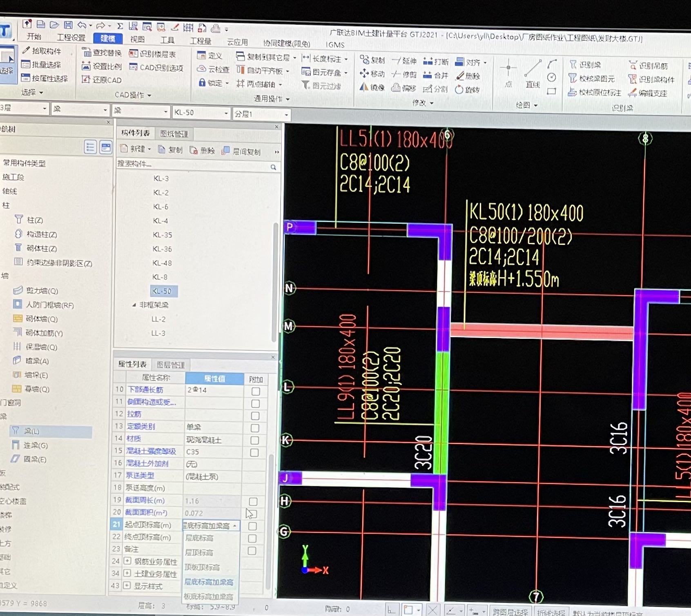Viewport: 691px width, 616px height.
Task: Click the Redo arrow icon
Action: click(100, 25)
